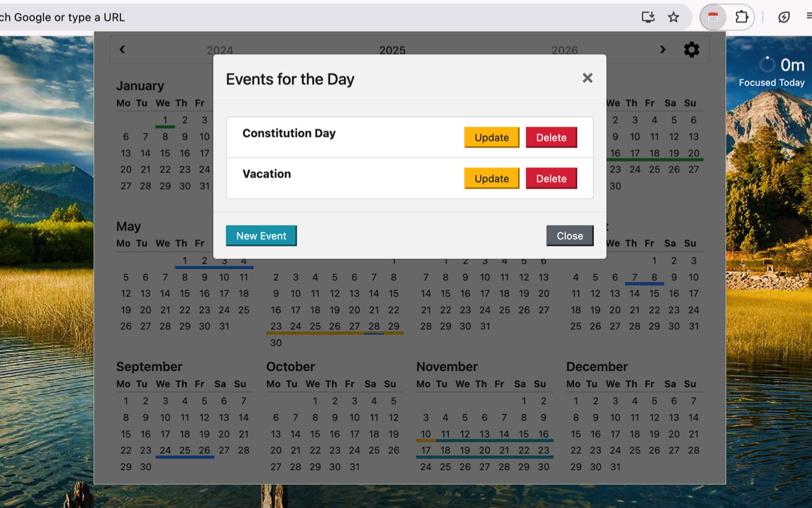This screenshot has height=508, width=812.
Task: Create a New Event
Action: [261, 236]
